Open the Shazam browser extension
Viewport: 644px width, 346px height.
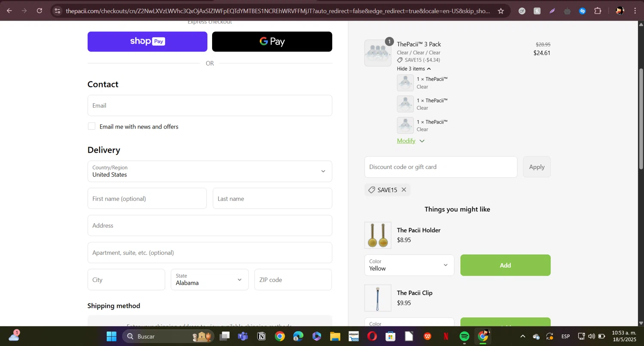pos(582,11)
